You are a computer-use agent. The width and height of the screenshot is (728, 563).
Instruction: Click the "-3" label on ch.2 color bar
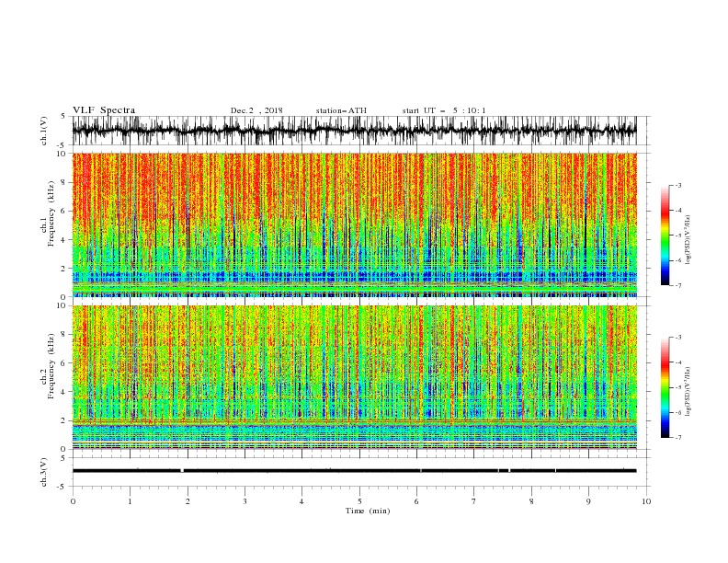point(677,338)
